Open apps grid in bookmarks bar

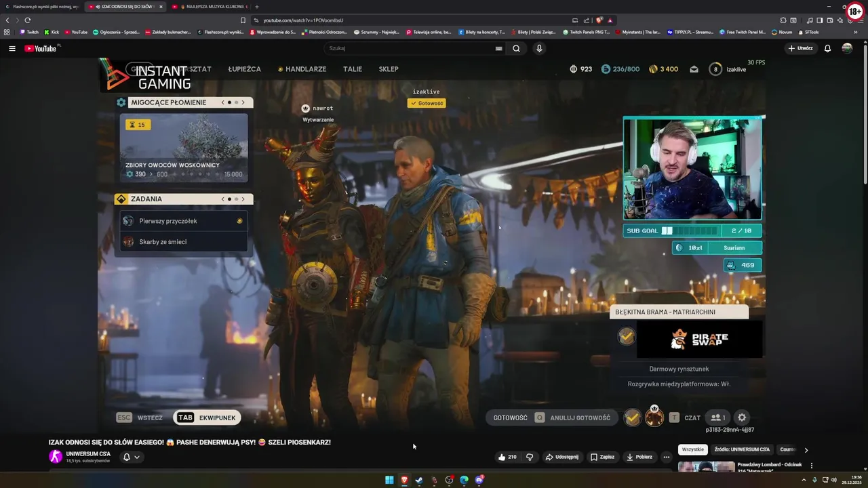coord(7,32)
